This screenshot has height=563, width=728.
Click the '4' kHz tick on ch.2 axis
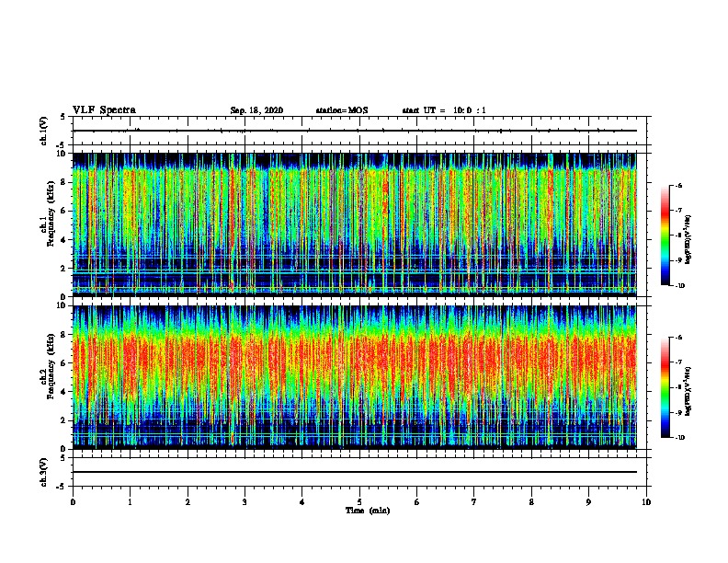click(64, 392)
